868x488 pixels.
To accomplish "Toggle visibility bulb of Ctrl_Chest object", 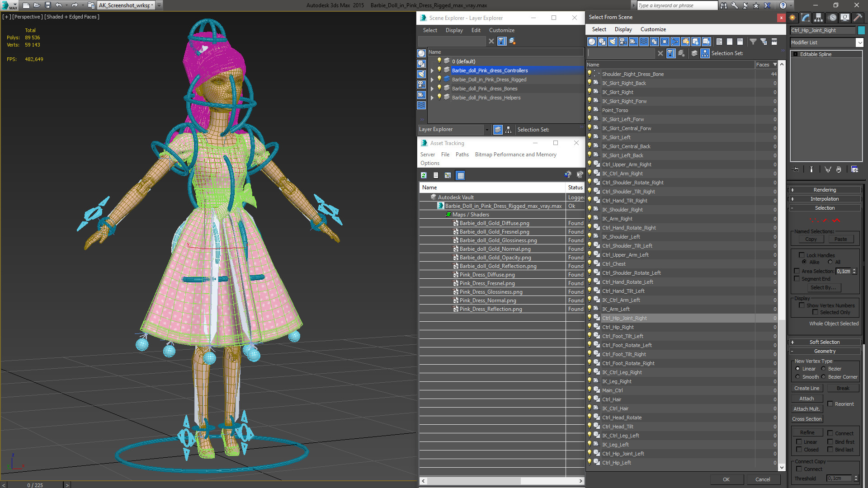I will (x=590, y=263).
